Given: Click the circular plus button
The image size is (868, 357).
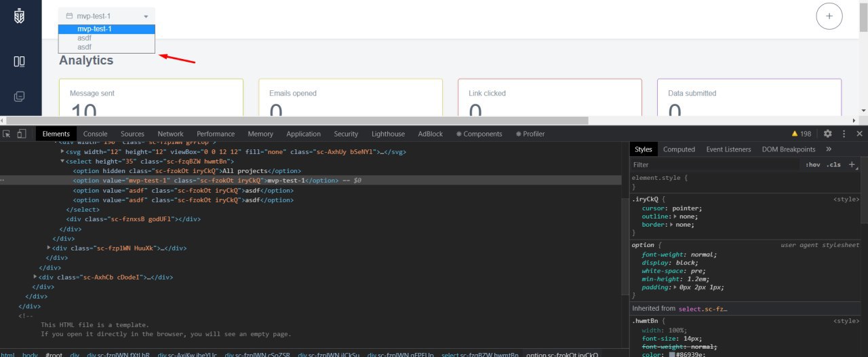Looking at the screenshot, I should (x=829, y=16).
